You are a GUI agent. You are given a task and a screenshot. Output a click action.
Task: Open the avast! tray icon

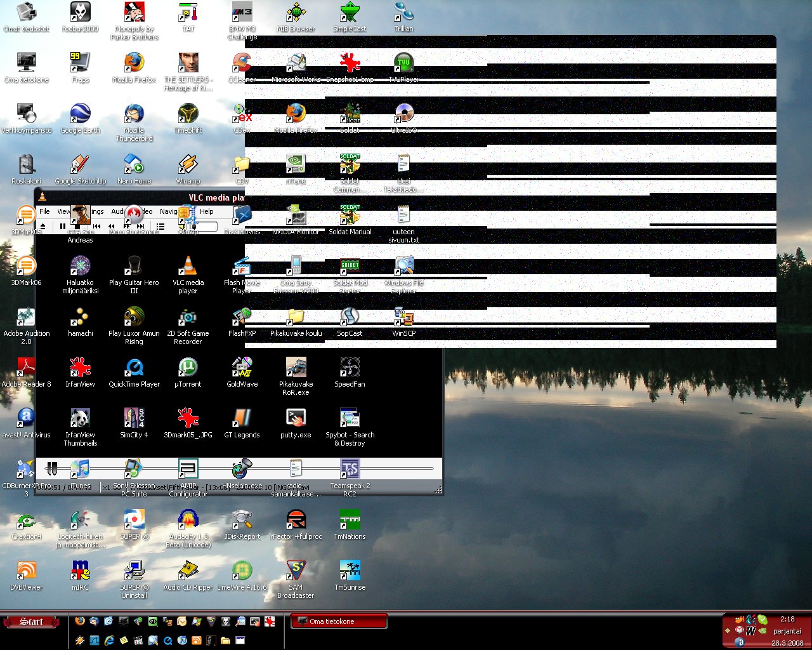pos(740,642)
